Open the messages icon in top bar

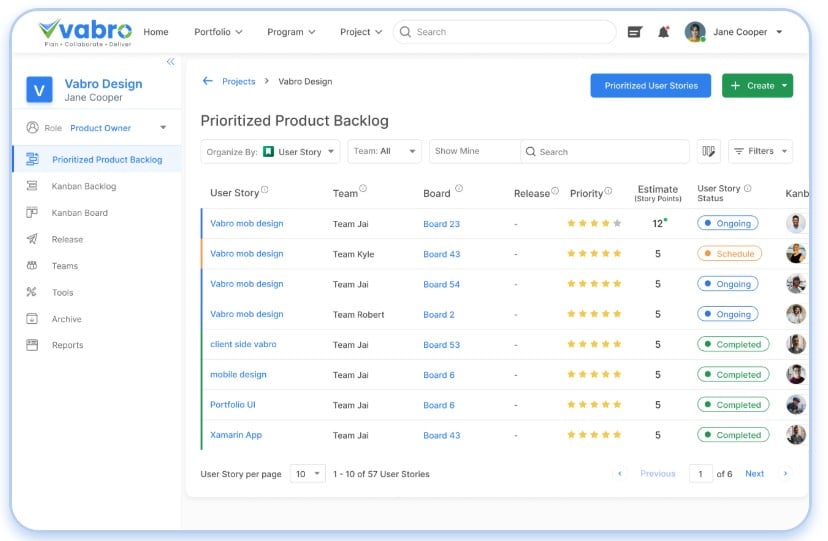pyautogui.click(x=634, y=32)
